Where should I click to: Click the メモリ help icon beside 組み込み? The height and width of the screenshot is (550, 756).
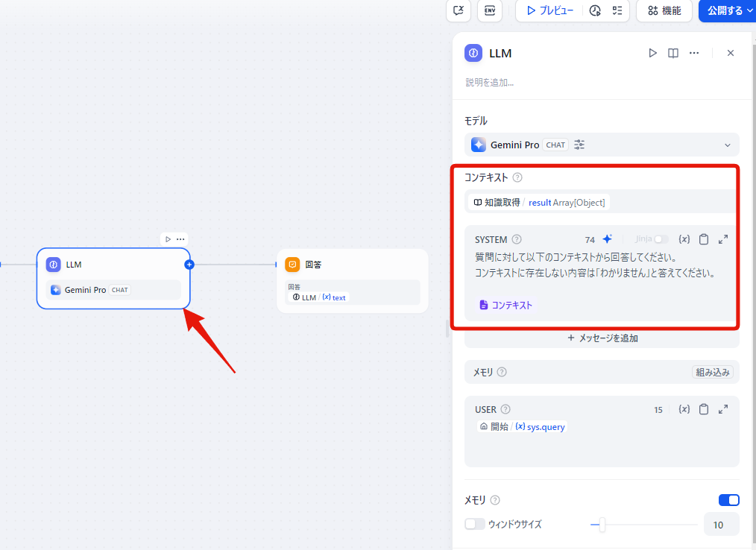[x=502, y=372]
